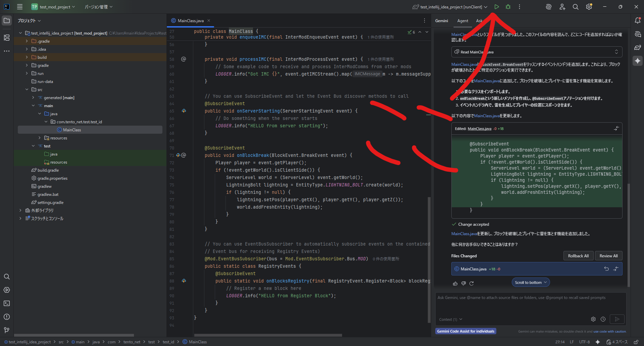The image size is (644, 346).
Task: Open the Git version control tool window
Action: coord(7,330)
